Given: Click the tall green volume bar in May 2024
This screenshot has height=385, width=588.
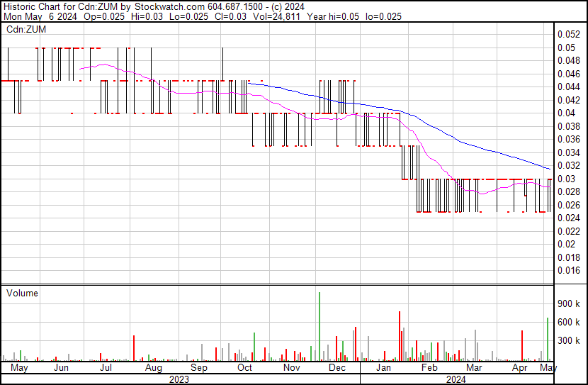Looking at the screenshot, I should point(548,339).
